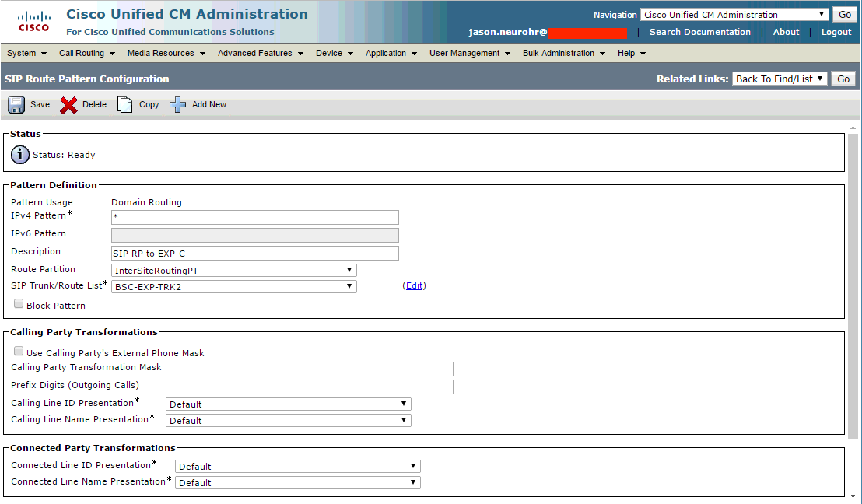Click the SIP Route Pattern Configuration heading

coord(87,79)
